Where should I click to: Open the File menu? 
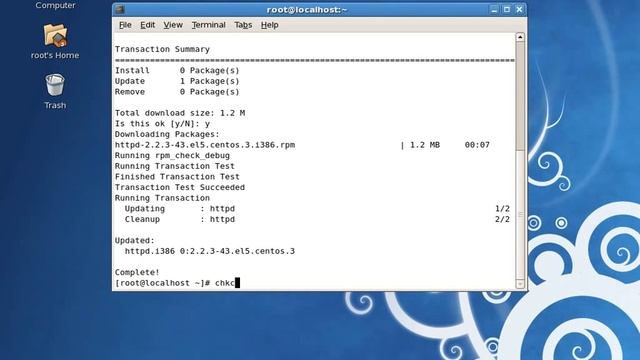125,25
